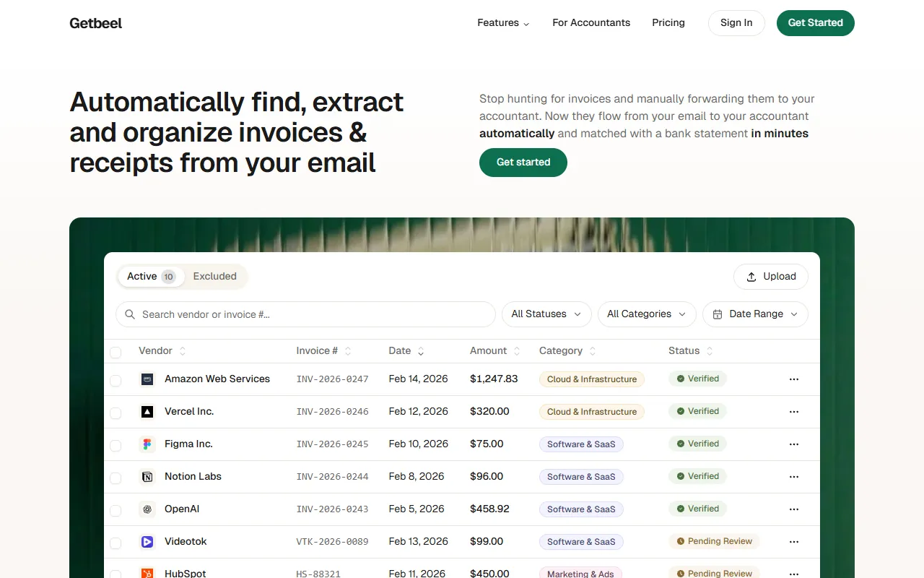This screenshot has width=924, height=578.
Task: Switch to the Excluded tab
Action: 214,277
